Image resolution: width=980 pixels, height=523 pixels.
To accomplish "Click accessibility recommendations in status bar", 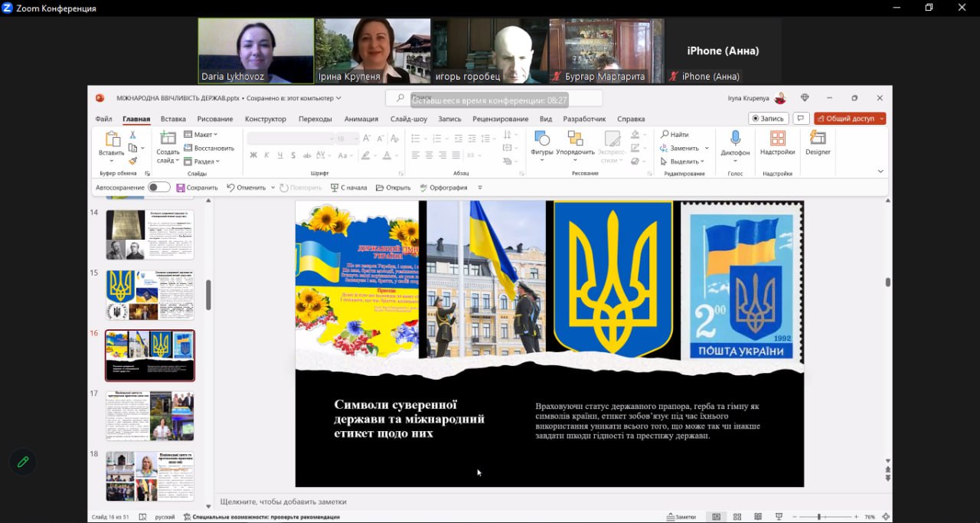I will tap(261, 517).
